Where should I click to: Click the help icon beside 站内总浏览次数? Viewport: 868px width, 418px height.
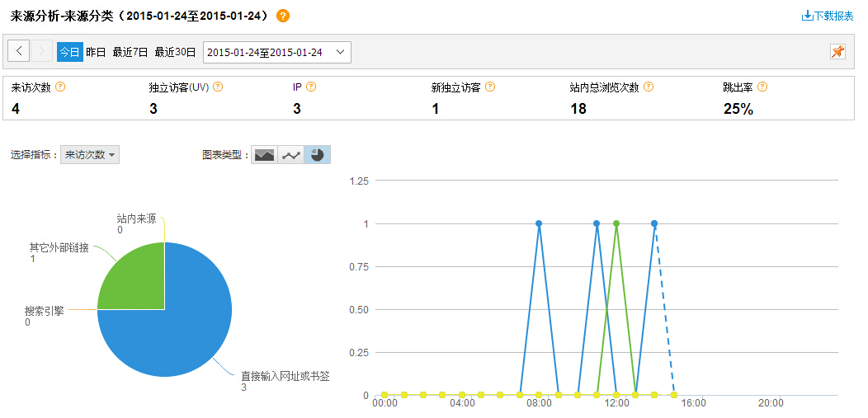[x=649, y=87]
